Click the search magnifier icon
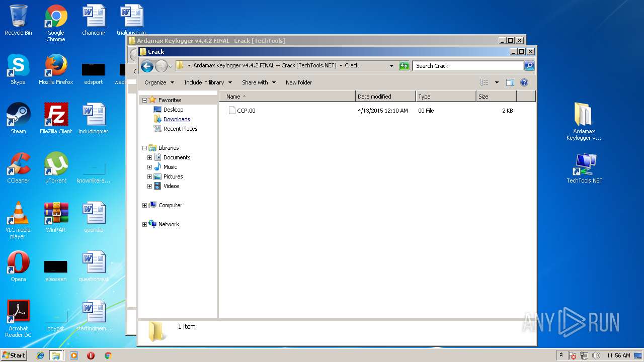Viewport: 644px width, 362px height. tap(529, 66)
